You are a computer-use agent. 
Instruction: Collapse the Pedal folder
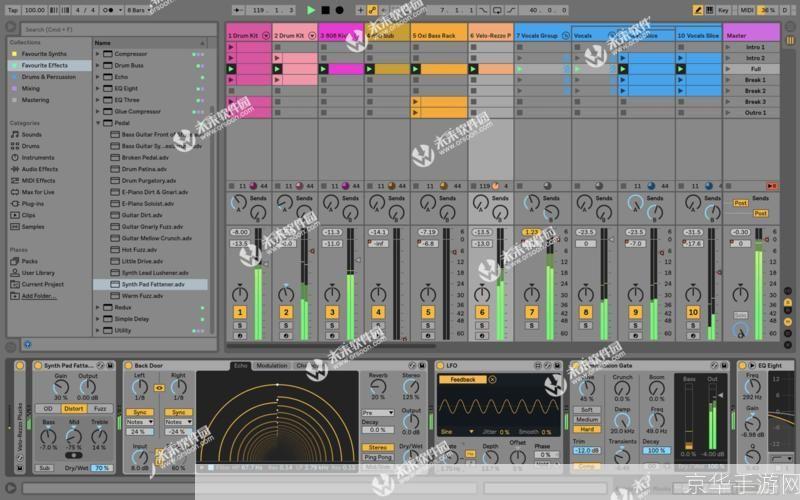97,123
